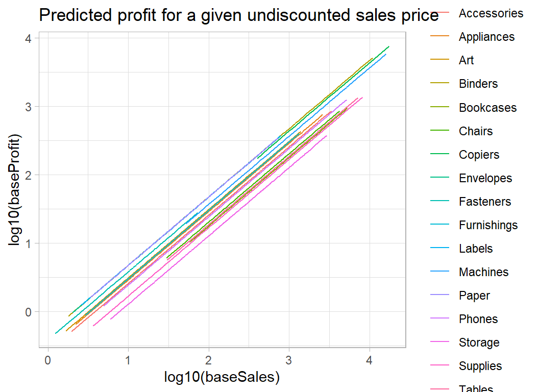Click the log10(baseProfit) y-axis title

point(16,190)
